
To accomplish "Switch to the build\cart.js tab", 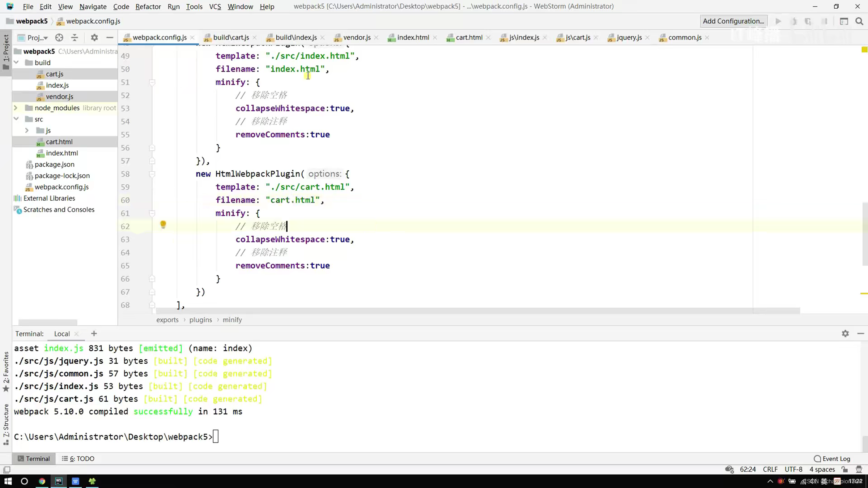I will [x=231, y=37].
